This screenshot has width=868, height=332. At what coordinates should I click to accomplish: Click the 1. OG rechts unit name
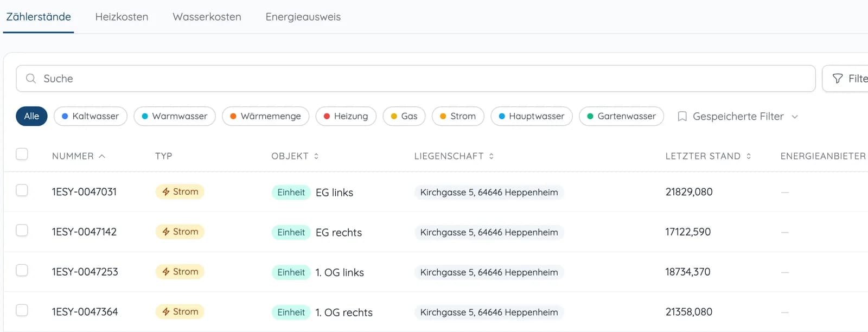point(344,312)
